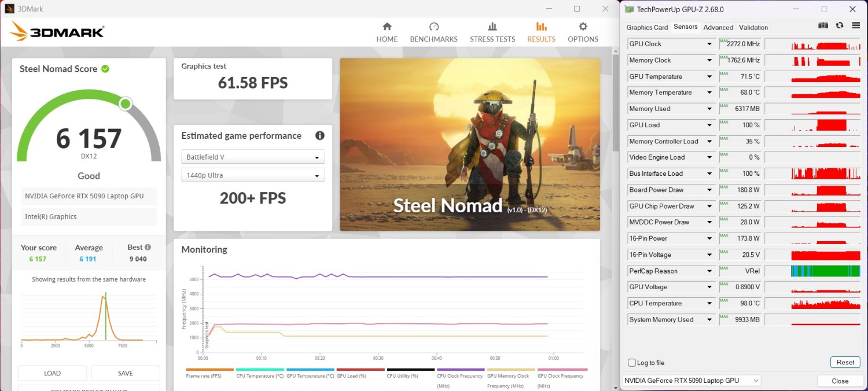Open the Memory Clock sensor dropdown
The image size is (868, 391).
point(709,60)
